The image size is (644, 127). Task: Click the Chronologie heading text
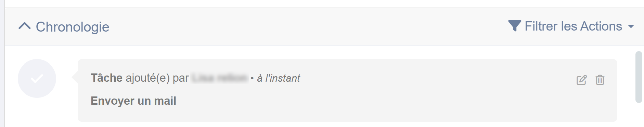(x=73, y=27)
